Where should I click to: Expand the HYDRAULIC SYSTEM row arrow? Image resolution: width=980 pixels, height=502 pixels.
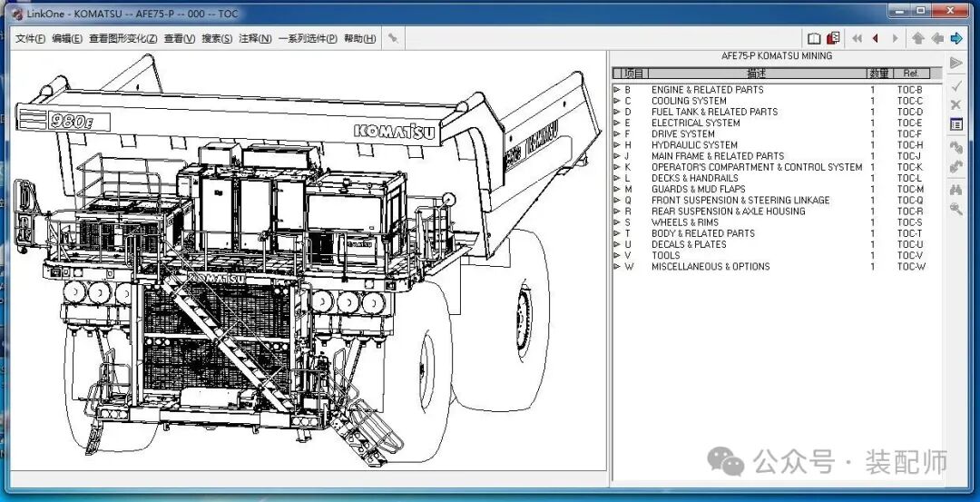[617, 145]
